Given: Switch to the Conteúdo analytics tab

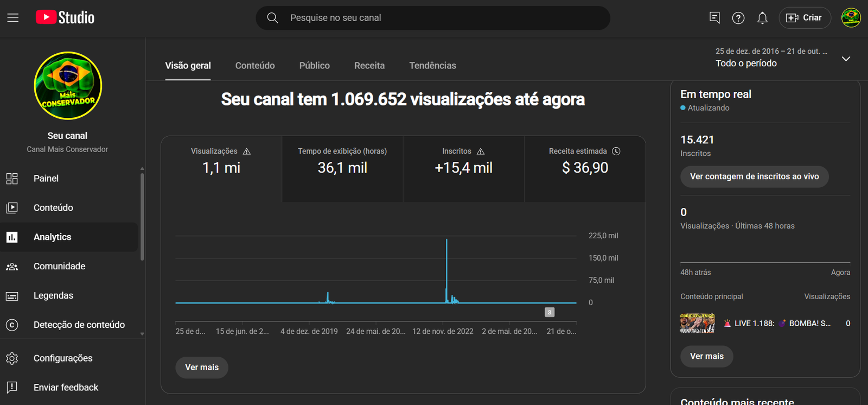Looking at the screenshot, I should [x=255, y=66].
